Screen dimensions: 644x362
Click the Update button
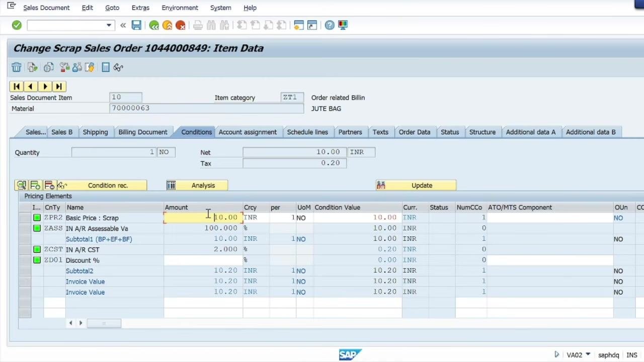[x=416, y=186]
